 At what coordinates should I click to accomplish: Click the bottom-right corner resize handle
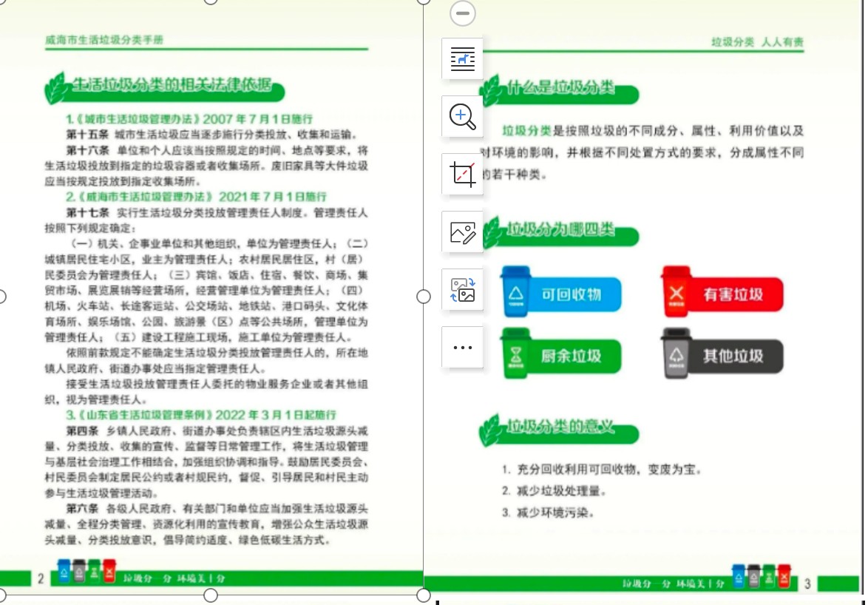point(424,595)
